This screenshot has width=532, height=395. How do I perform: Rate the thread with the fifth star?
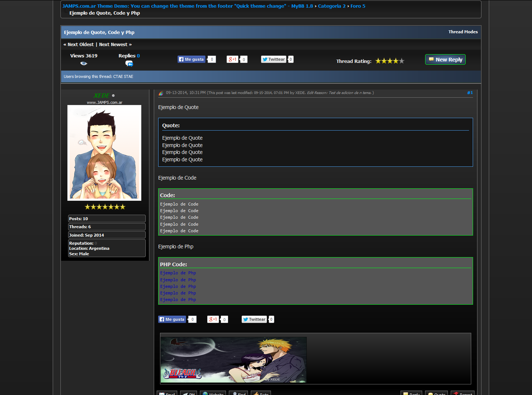click(402, 61)
